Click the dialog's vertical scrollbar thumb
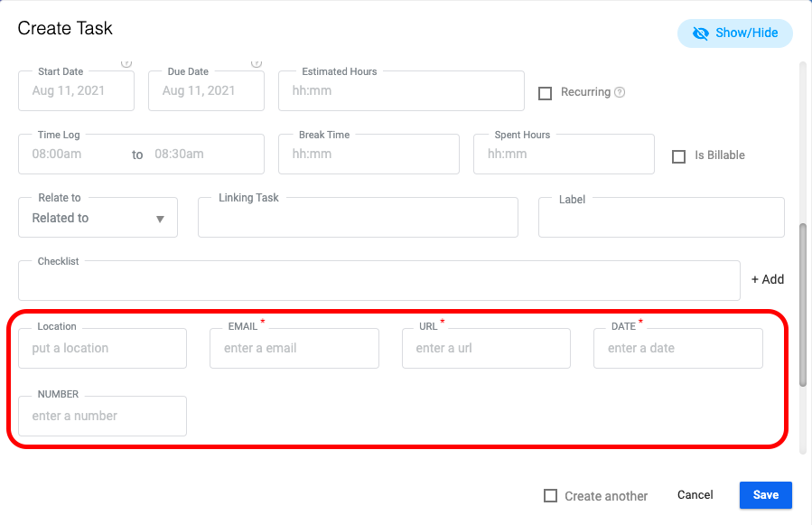Image resolution: width=812 pixels, height=525 pixels. (803, 305)
